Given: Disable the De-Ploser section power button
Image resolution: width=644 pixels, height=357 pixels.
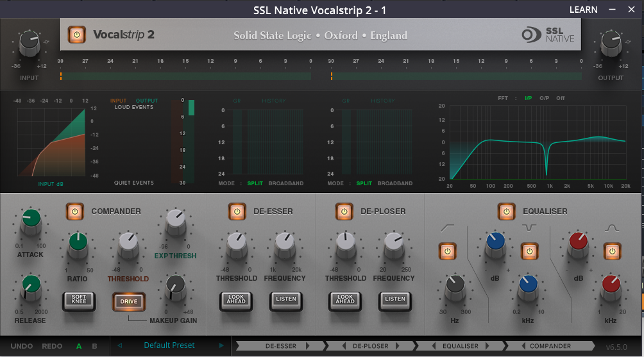Looking at the screenshot, I should pyautogui.click(x=344, y=212).
